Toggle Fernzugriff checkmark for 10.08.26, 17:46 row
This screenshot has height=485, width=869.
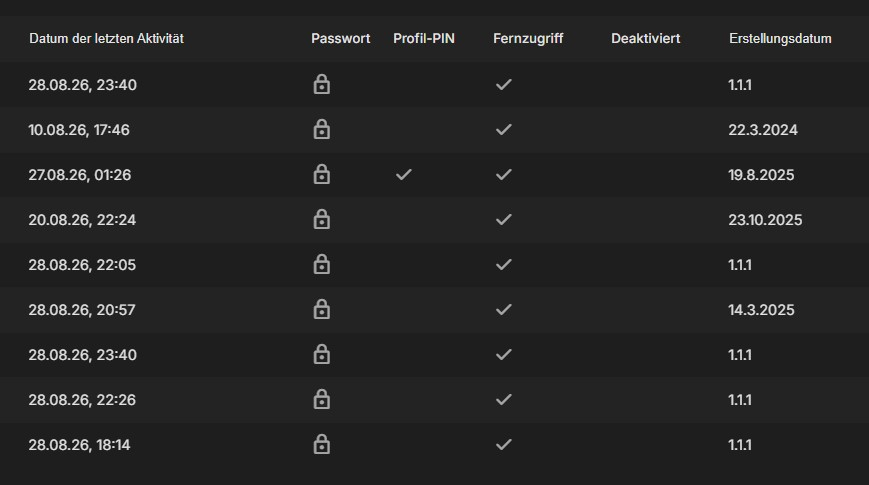click(x=503, y=130)
